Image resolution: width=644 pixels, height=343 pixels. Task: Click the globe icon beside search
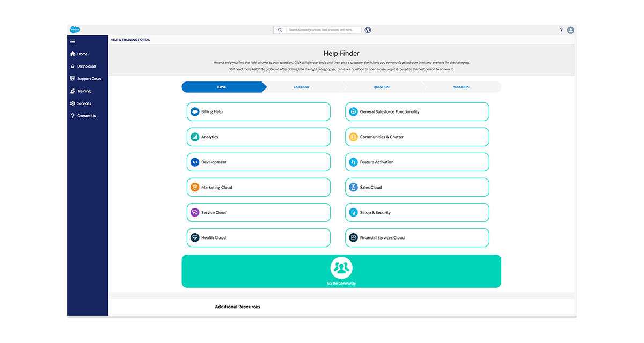[x=368, y=30]
